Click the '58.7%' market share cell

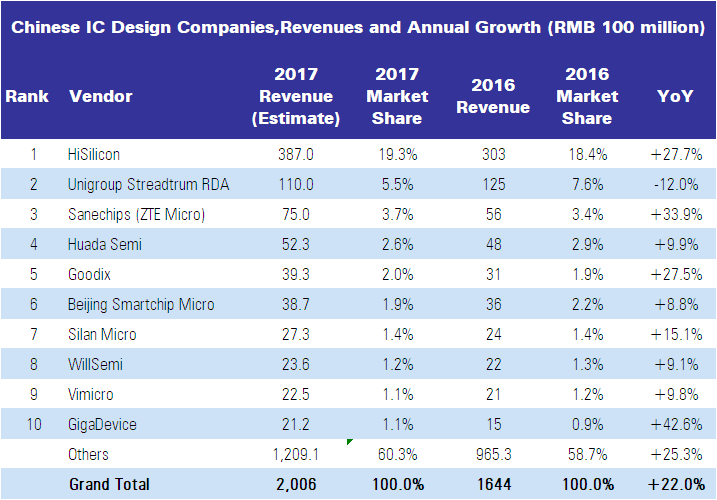(x=588, y=454)
